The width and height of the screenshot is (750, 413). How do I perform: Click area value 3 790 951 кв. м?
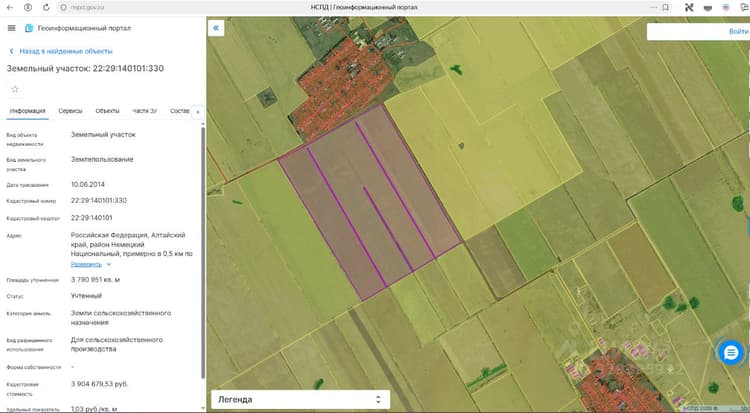click(x=95, y=279)
